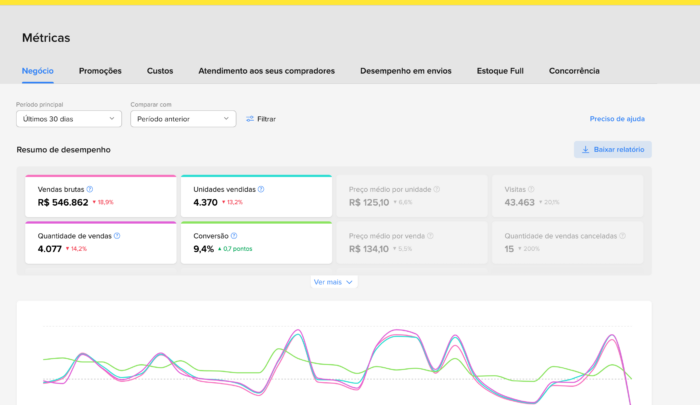Open the Desempenho em envios tab
Viewport: 700px width, 405px height.
(406, 71)
